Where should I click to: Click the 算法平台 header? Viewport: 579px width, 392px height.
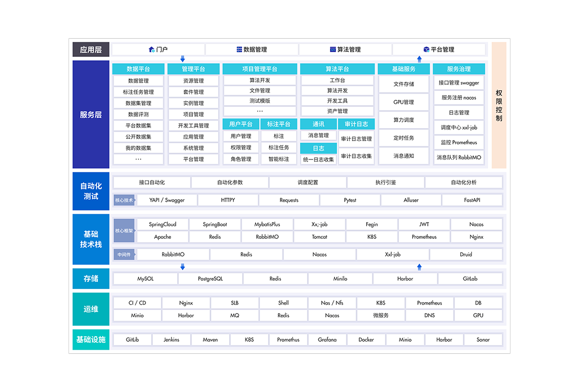337,69
